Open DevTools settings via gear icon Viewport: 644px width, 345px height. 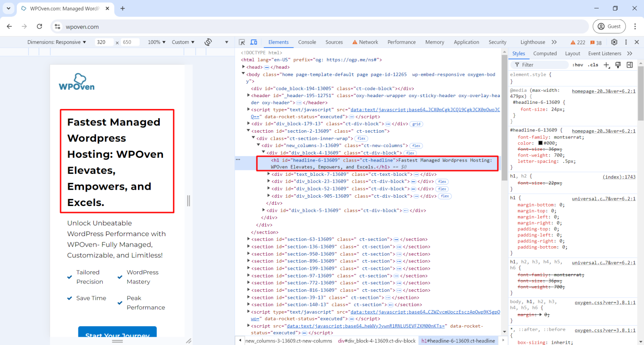point(614,42)
